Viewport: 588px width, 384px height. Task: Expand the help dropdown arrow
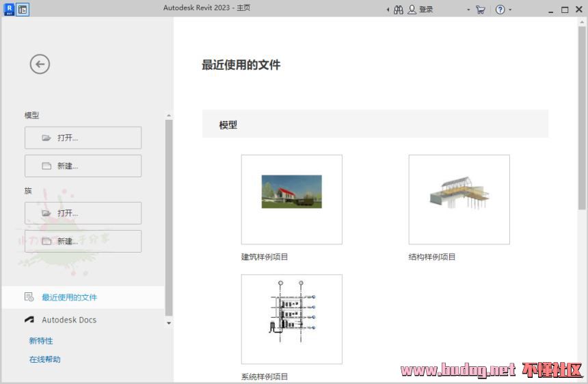(510, 10)
